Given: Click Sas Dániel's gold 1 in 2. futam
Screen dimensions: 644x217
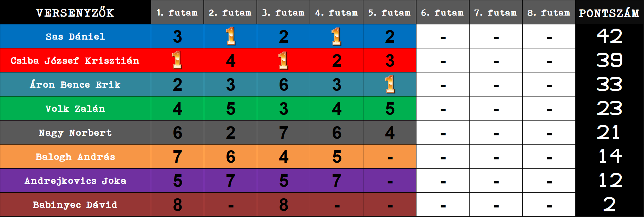Looking at the screenshot, I should coord(230,36).
